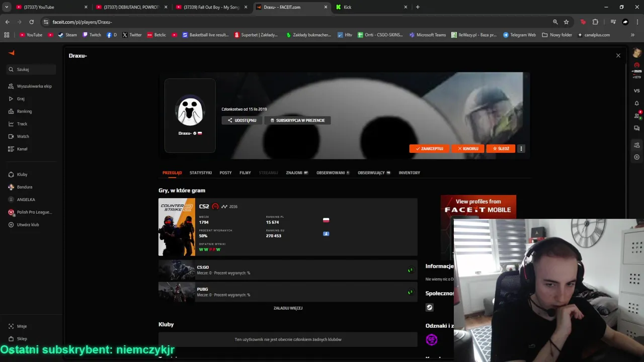Open Sklep in the sidebar
Screen dimensions: 644x362
tap(18, 339)
